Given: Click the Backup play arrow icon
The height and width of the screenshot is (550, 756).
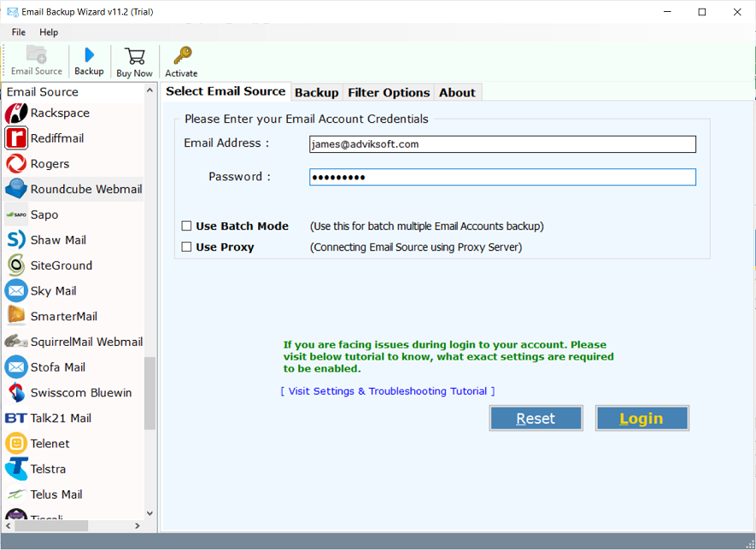Looking at the screenshot, I should tap(89, 55).
